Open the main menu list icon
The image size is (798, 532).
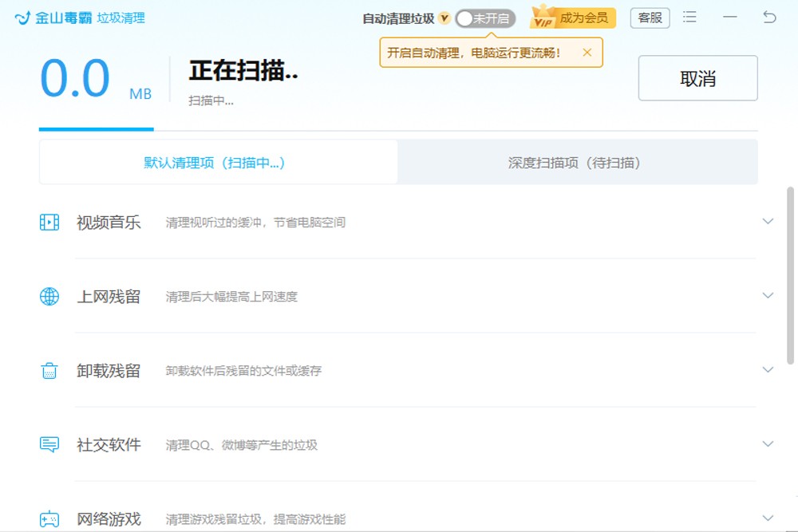click(x=689, y=17)
